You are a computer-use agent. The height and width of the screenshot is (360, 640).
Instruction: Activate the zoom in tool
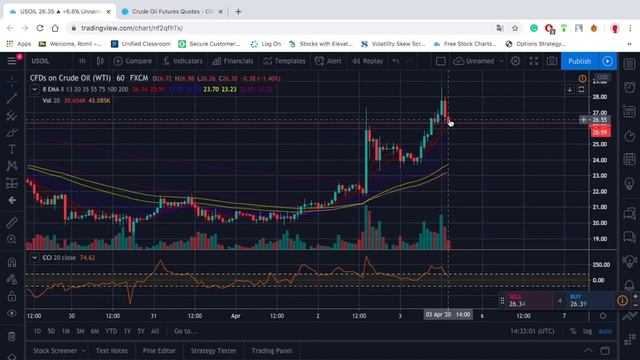(x=12, y=239)
